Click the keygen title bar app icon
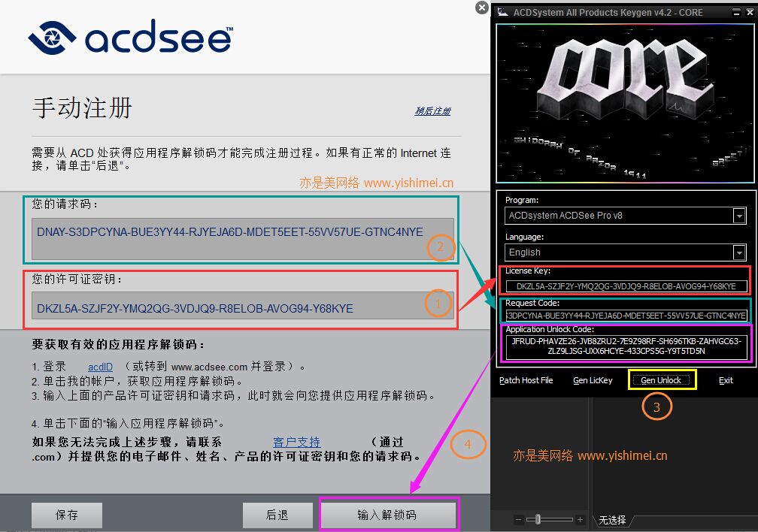Screen dimensions: 758x532 coord(503,11)
